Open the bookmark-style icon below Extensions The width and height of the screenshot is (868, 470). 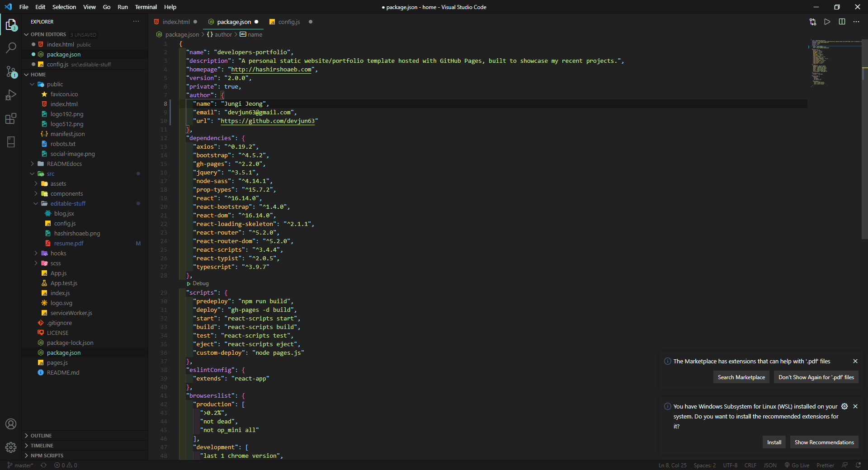click(11, 142)
